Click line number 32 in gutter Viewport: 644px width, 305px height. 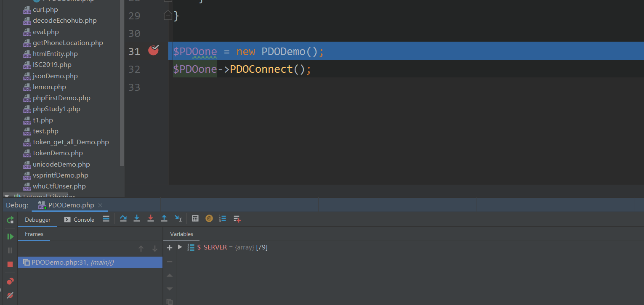pos(134,69)
